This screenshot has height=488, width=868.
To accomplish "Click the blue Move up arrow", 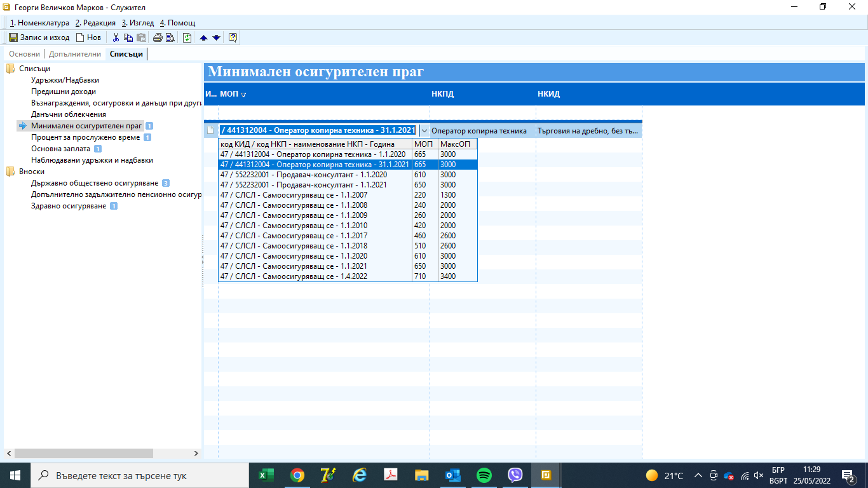I will tap(204, 37).
